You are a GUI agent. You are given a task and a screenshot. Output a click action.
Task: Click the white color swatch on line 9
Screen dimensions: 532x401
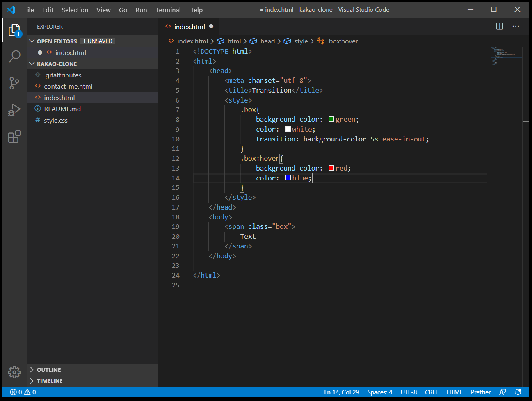coord(288,129)
